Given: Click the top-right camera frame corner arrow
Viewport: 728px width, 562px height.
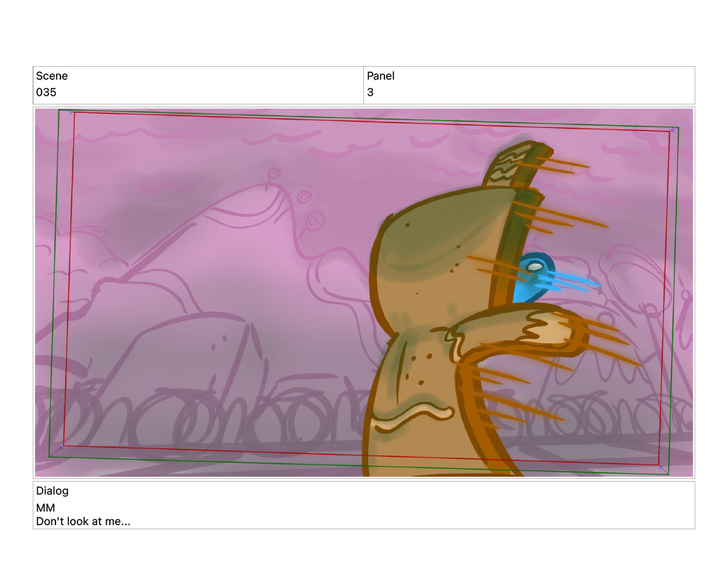Looking at the screenshot, I should pyautogui.click(x=673, y=129).
